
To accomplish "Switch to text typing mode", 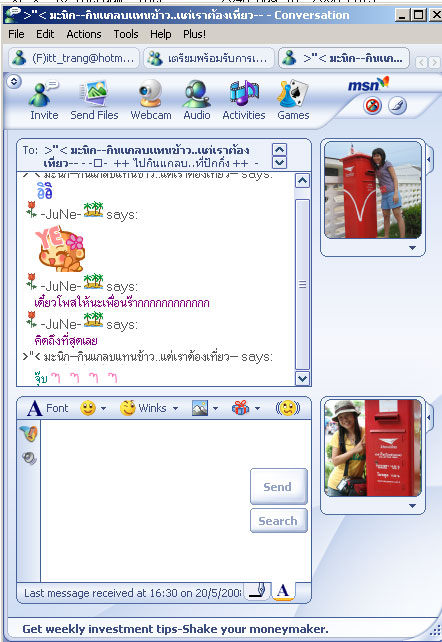I will 283,591.
